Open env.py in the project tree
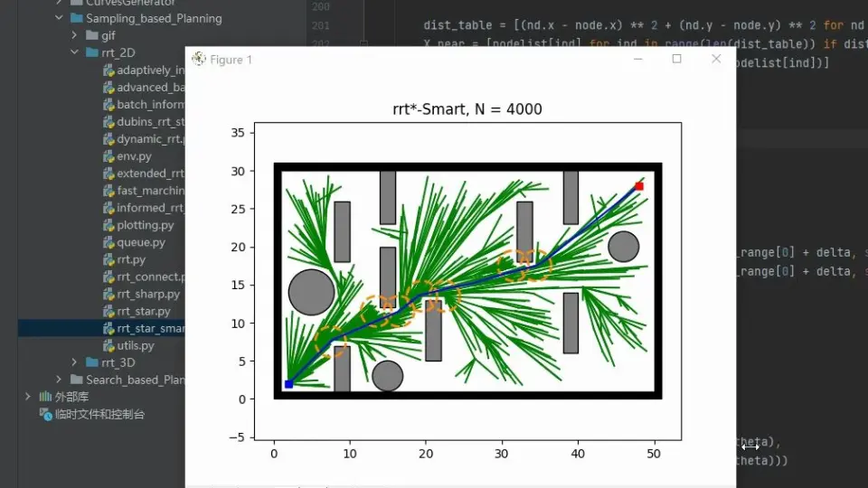Viewport: 868px width, 488px height. pos(134,156)
